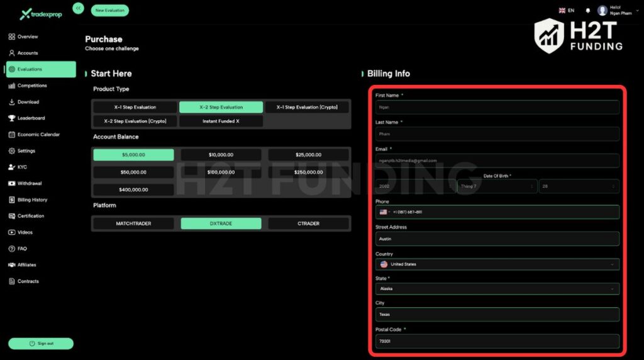Click the Postal Code field
The image size is (644, 360).
coord(497,341)
